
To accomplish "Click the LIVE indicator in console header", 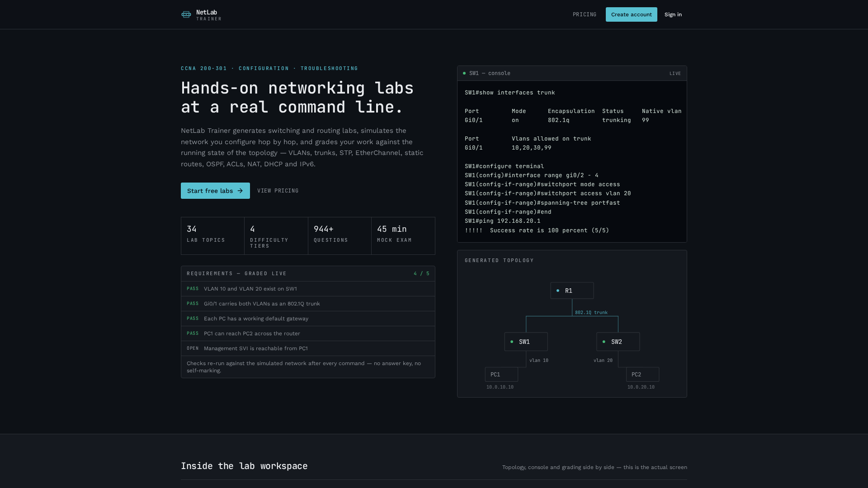I will (x=675, y=73).
